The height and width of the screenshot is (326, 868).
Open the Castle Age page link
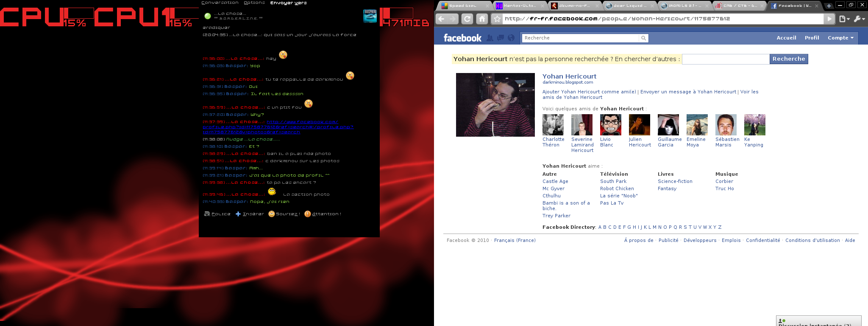[555, 181]
